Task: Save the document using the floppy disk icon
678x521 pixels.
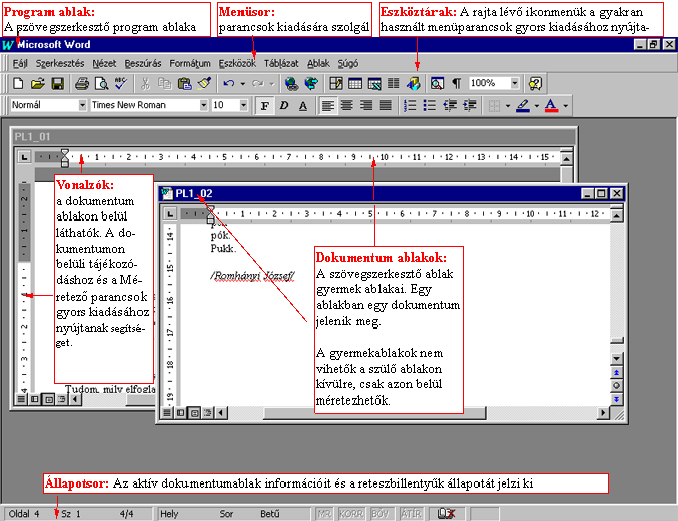Action: click(x=57, y=84)
